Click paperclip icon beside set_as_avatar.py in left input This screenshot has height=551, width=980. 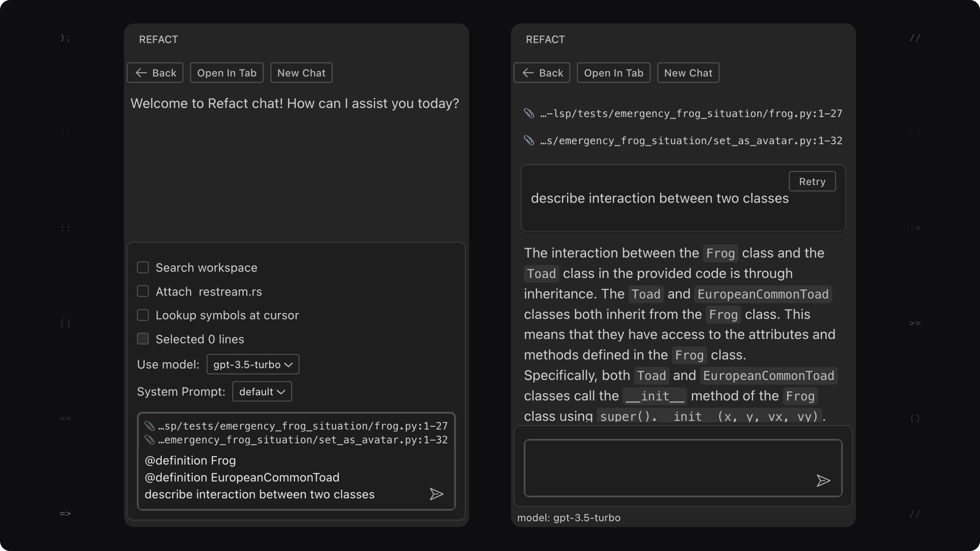pos(149,440)
